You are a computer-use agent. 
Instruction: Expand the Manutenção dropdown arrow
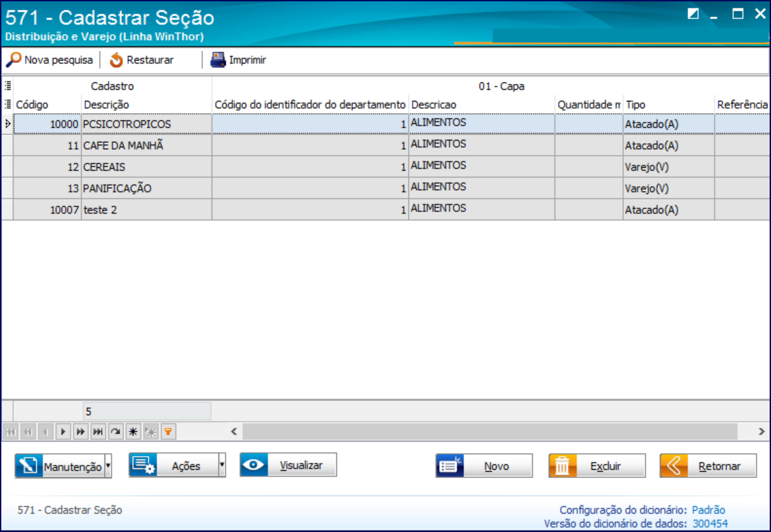(x=108, y=466)
